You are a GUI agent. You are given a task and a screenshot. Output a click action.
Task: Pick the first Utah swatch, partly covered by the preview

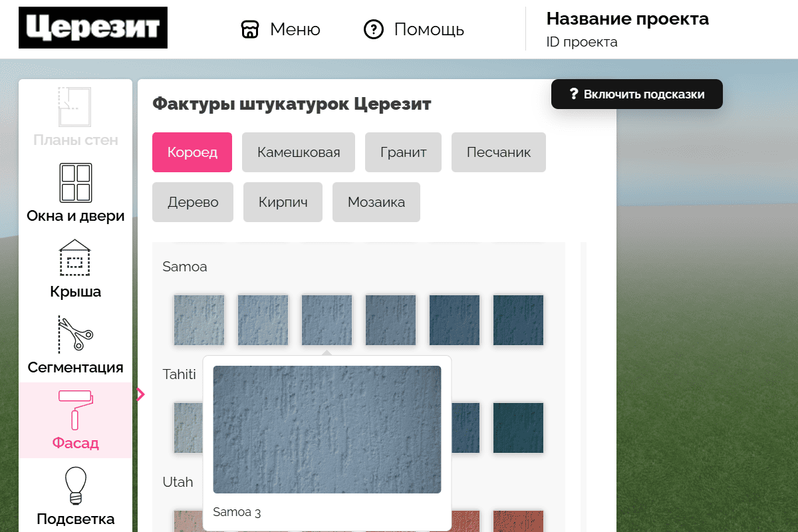point(188,521)
